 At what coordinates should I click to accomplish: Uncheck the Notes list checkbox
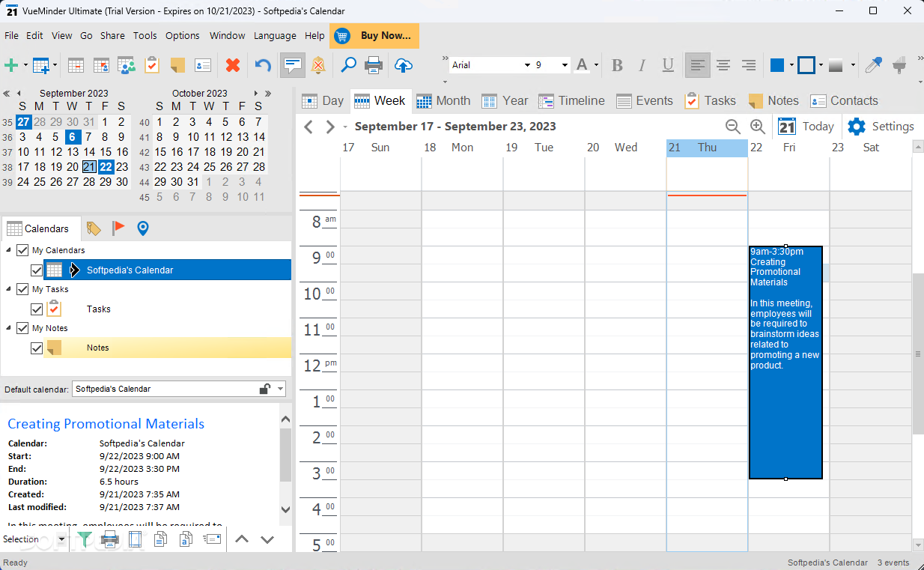37,348
